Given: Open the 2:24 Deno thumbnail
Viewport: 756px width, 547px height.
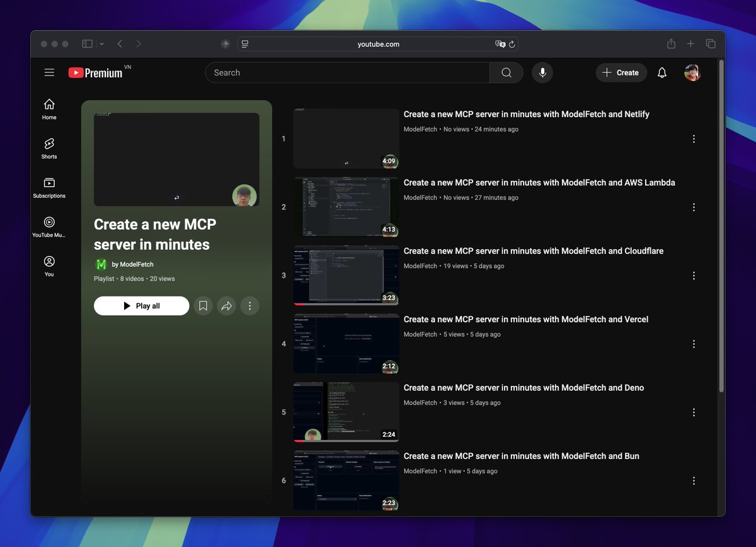Looking at the screenshot, I should click(x=346, y=412).
